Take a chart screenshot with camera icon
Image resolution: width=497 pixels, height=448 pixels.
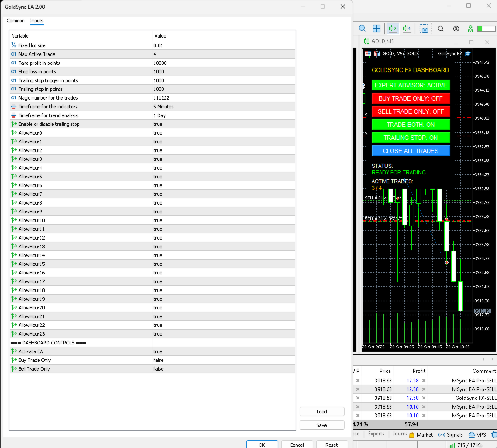point(424,29)
